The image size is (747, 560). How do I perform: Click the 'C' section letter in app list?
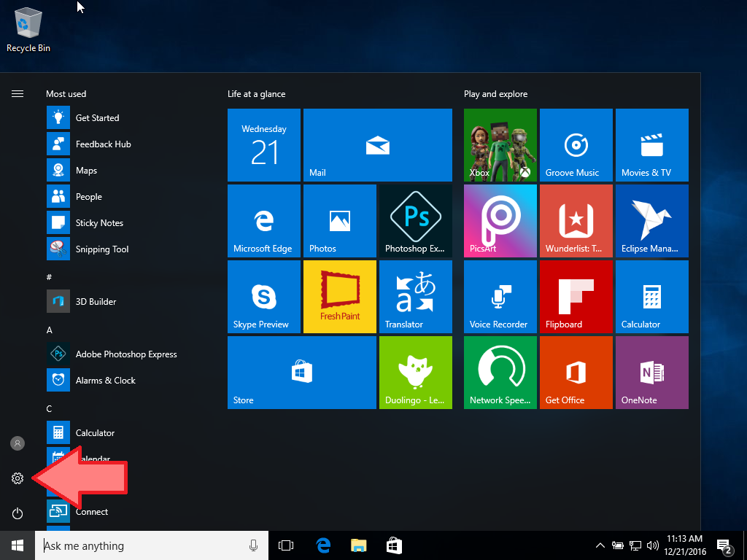[49, 408]
